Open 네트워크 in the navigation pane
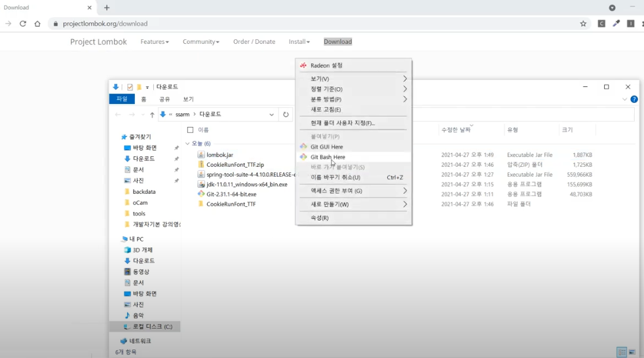 click(140, 341)
